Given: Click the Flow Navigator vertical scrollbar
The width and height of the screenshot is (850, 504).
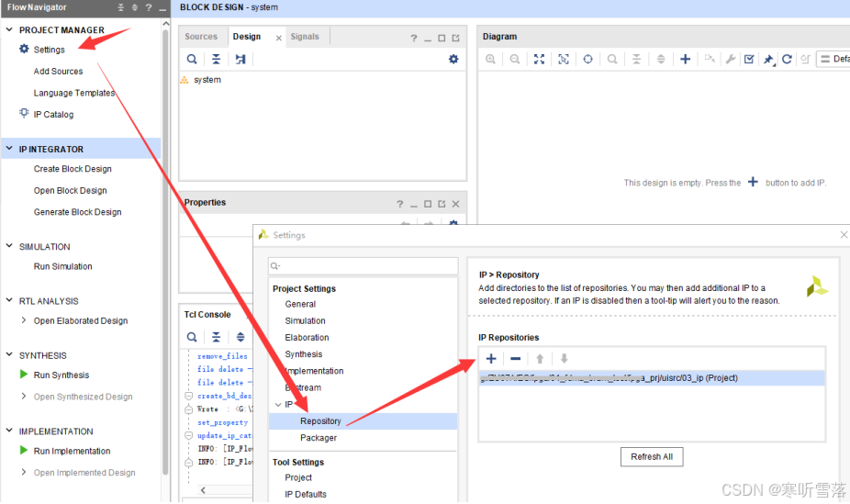Looking at the screenshot, I should pyautogui.click(x=165, y=250).
